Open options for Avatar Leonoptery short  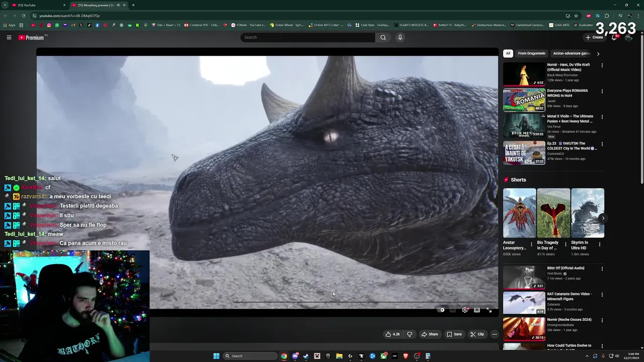pos(532,245)
